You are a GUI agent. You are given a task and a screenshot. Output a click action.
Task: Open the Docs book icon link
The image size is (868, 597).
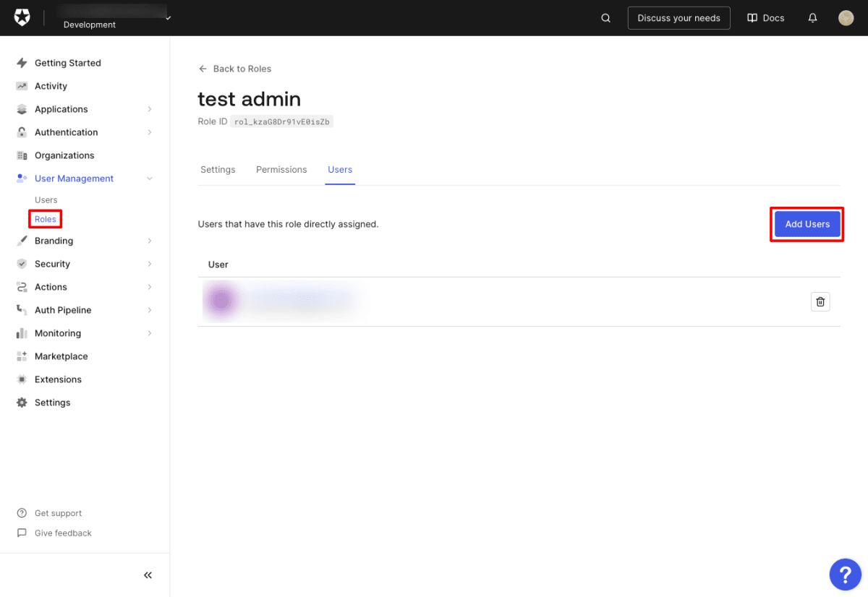click(766, 18)
